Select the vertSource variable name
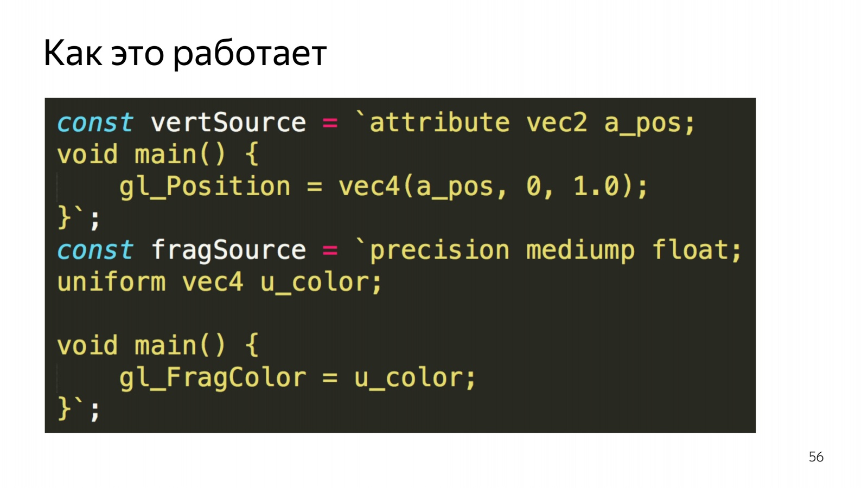The image size is (868, 488). click(x=228, y=123)
